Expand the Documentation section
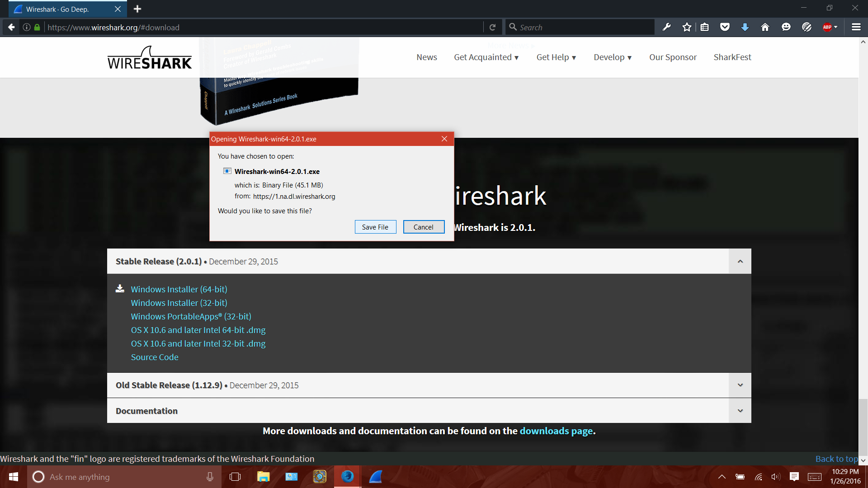 click(740, 410)
